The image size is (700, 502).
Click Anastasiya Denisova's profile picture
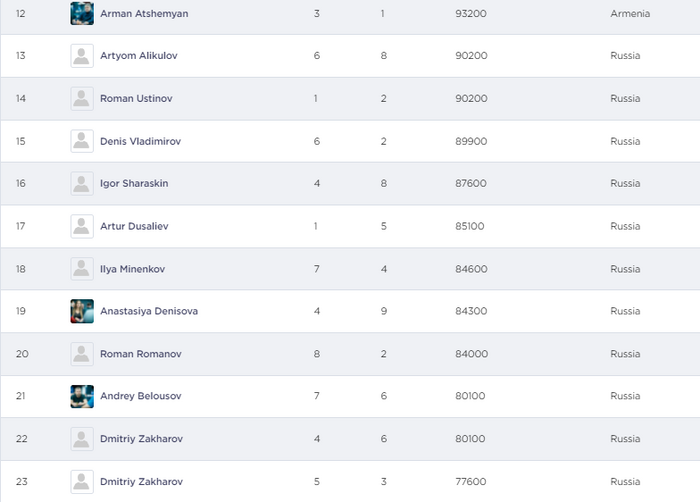[82, 311]
